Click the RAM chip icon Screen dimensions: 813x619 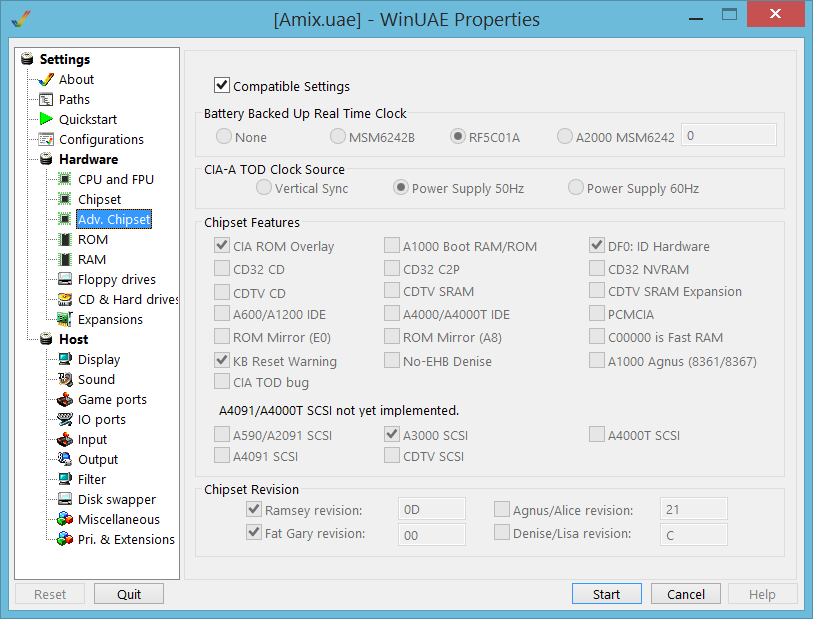pyautogui.click(x=65, y=259)
